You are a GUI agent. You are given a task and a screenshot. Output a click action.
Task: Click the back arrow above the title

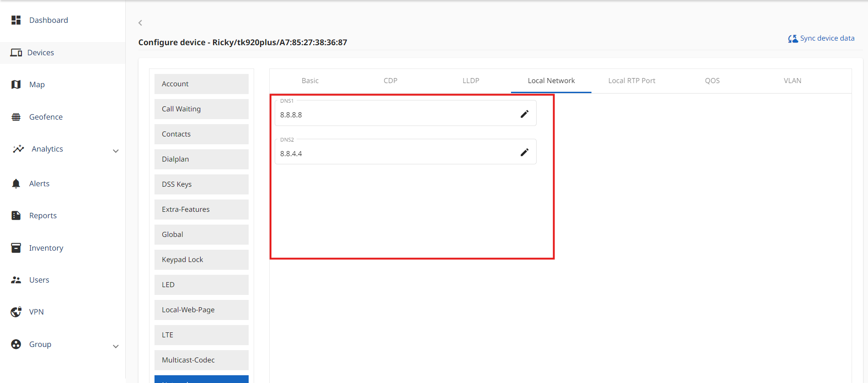click(x=140, y=23)
